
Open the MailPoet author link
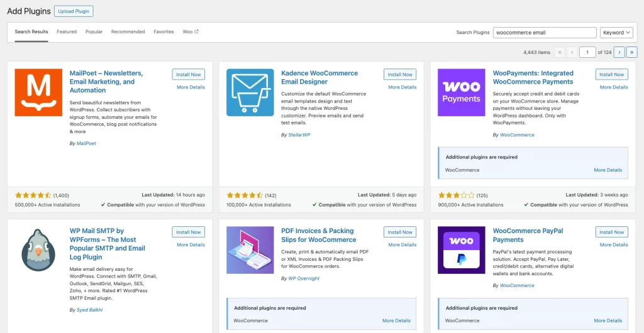[x=86, y=143]
